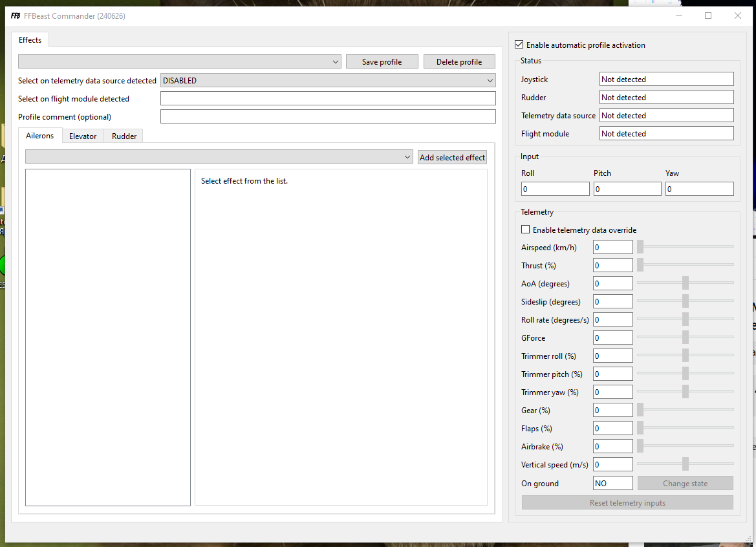
Task: Select the Ailerons tab
Action: click(40, 136)
